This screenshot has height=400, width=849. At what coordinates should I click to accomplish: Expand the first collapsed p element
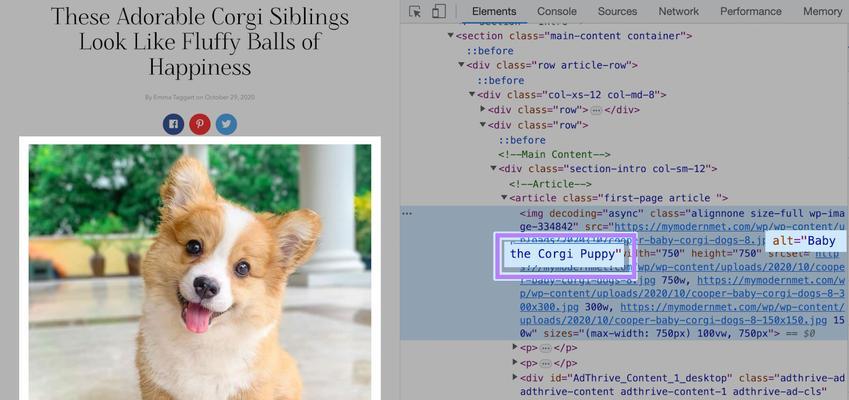point(515,347)
